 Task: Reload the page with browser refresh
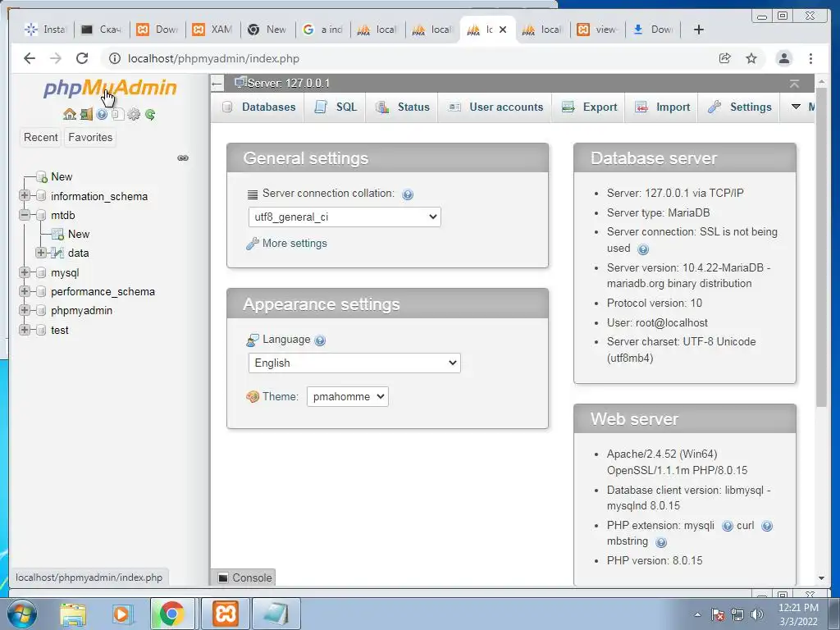coord(82,58)
